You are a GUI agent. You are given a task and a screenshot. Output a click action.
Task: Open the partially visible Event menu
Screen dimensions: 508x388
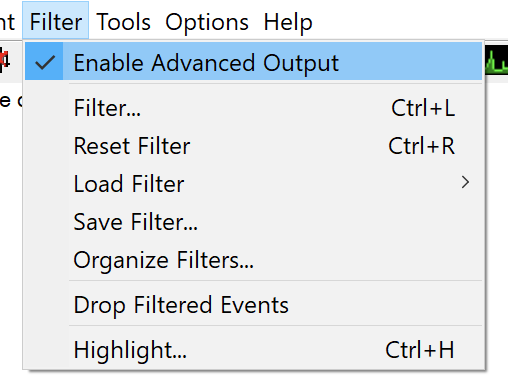7,22
